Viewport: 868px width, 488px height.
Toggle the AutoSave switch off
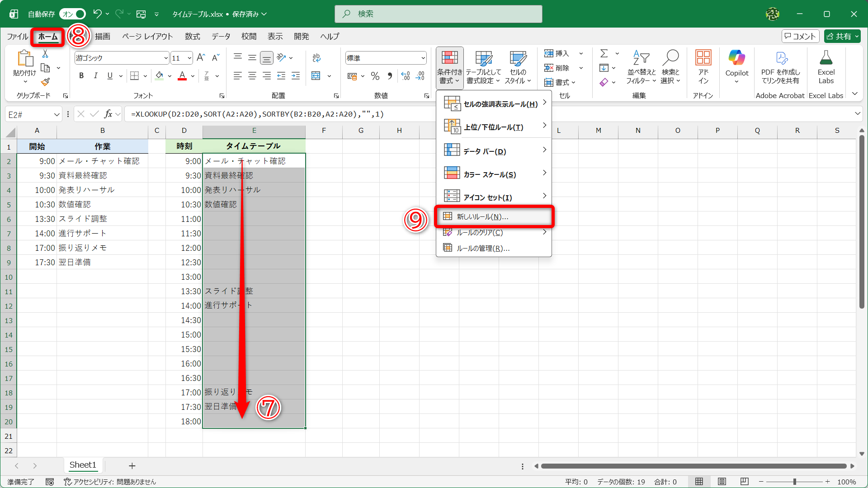72,14
